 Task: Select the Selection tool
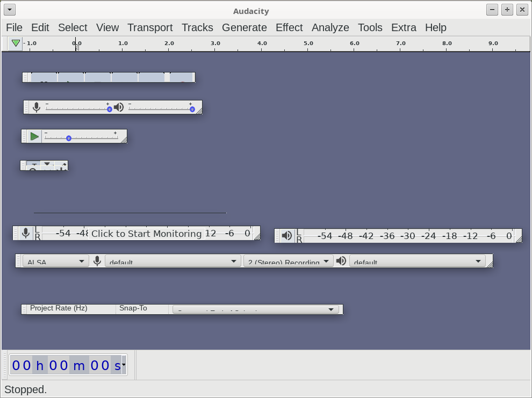33,163
